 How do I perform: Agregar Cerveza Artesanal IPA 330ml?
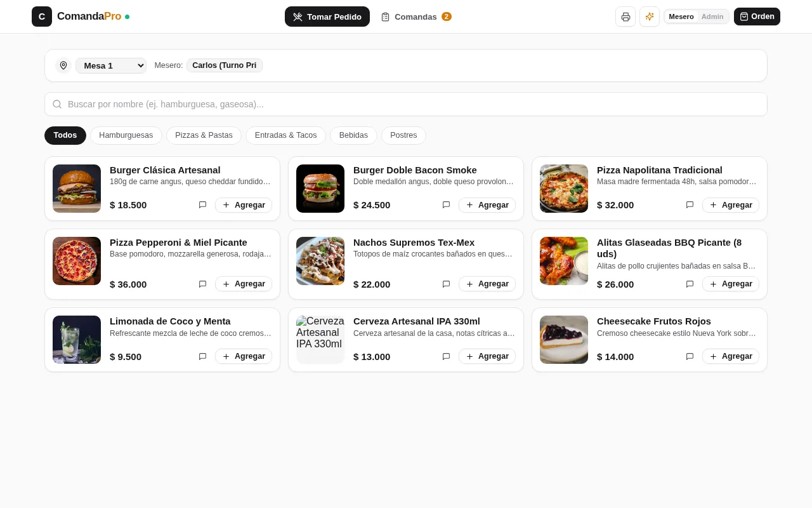click(x=487, y=356)
